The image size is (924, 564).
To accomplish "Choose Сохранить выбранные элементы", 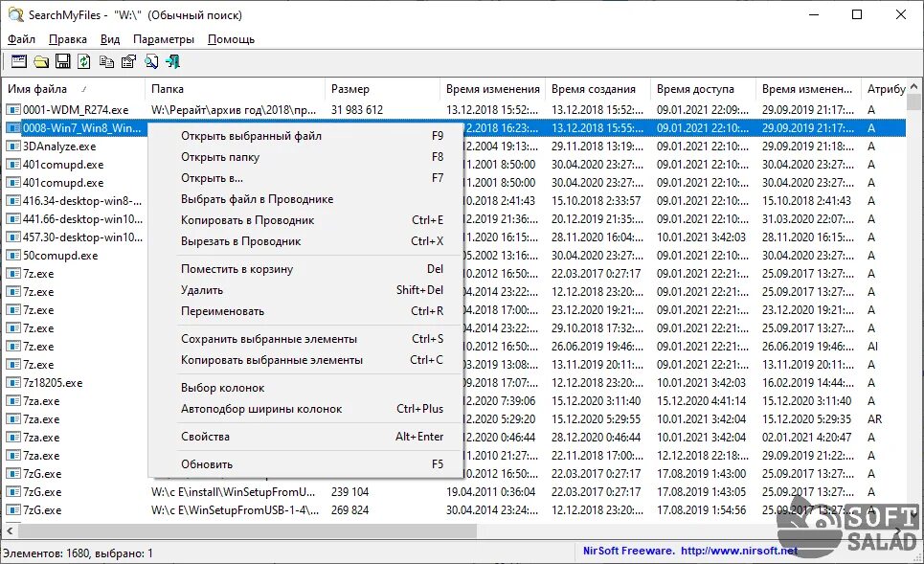I will [x=304, y=339].
